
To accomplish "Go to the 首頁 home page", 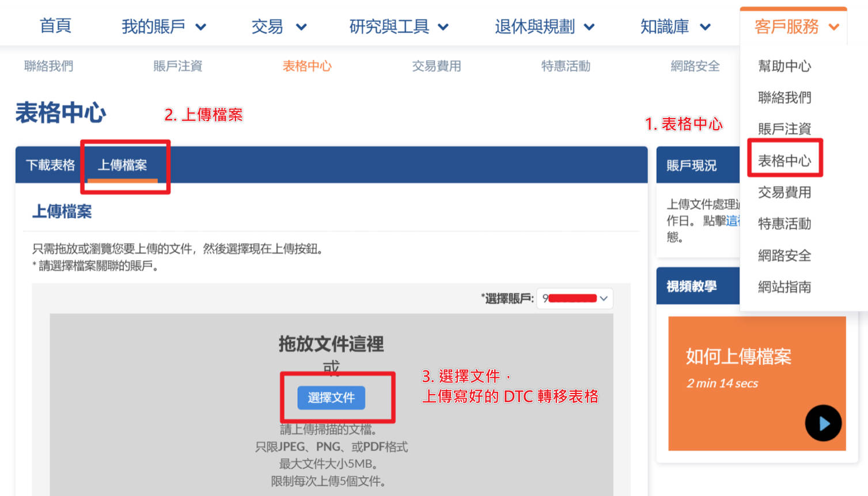I will 55,26.
